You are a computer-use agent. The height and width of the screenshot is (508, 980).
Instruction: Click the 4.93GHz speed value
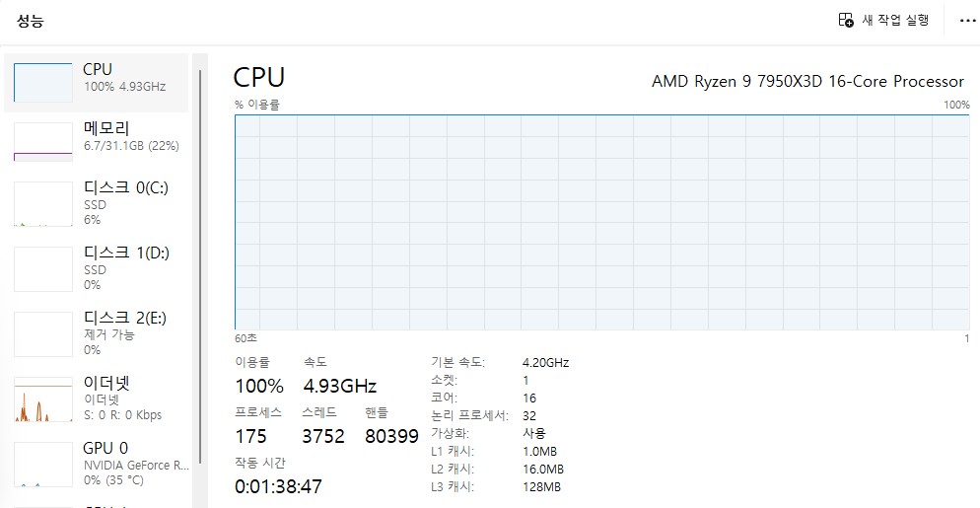point(340,386)
